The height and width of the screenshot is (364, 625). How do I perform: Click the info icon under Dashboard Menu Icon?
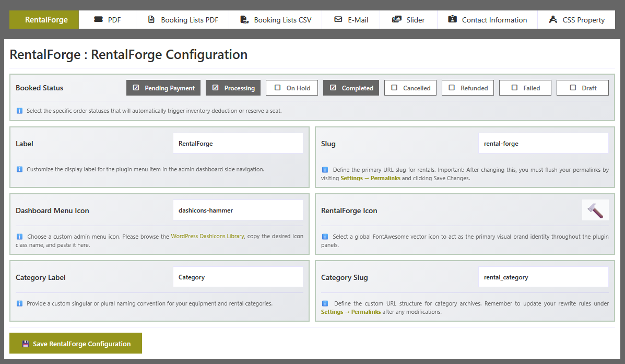(19, 237)
